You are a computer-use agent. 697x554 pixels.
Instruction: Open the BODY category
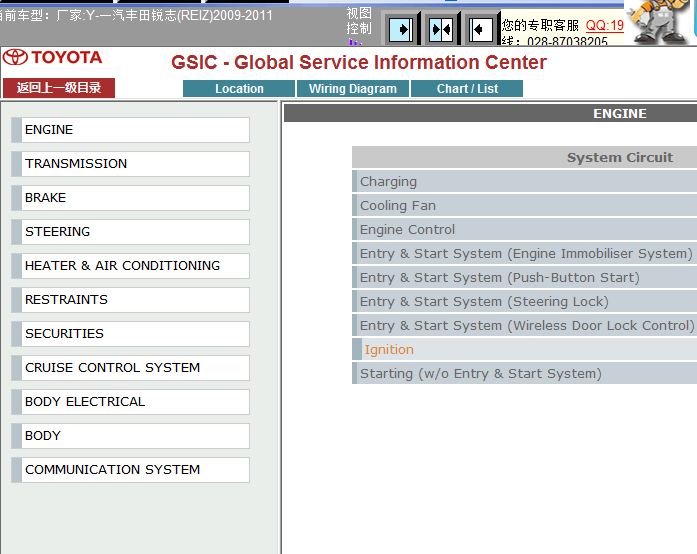130,436
